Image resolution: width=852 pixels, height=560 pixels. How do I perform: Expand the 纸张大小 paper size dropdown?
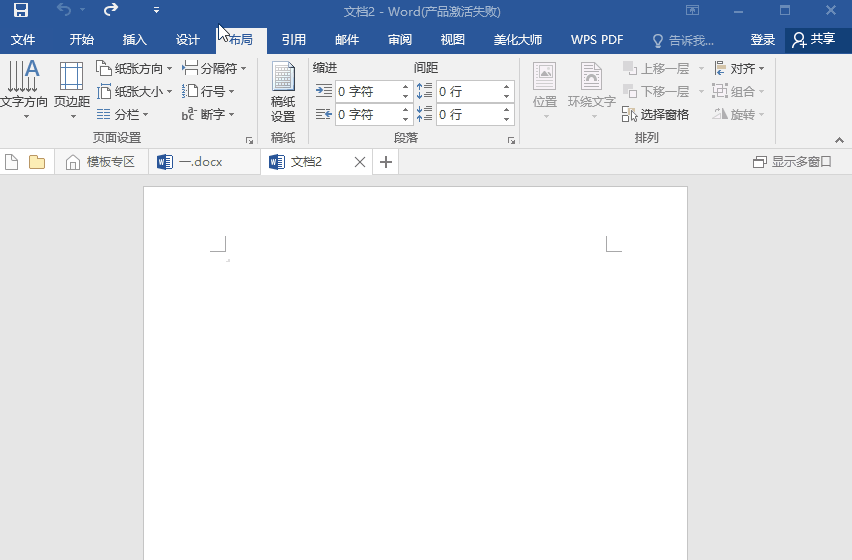(x=135, y=92)
